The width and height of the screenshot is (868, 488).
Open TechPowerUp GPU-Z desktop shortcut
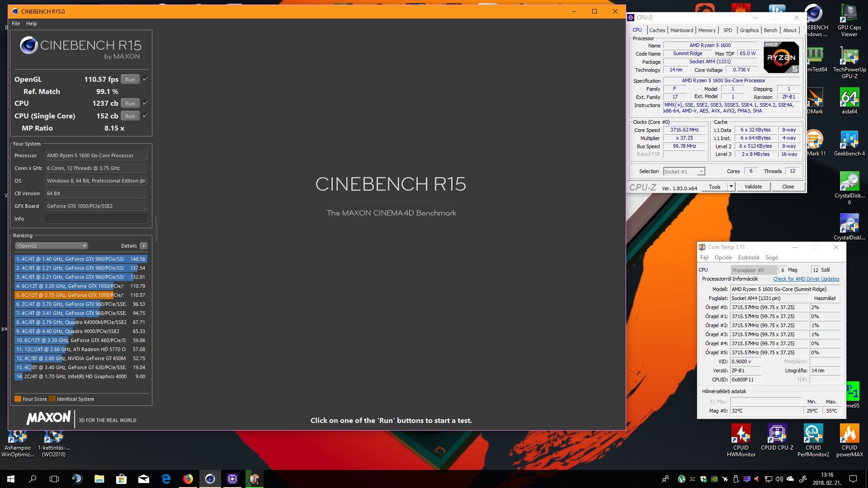point(849,62)
